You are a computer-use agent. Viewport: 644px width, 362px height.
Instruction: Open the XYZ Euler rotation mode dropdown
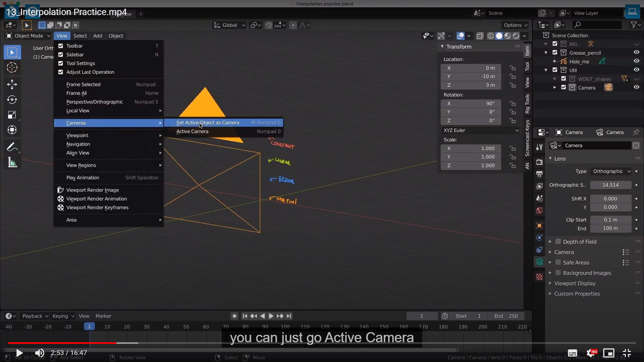coord(480,130)
